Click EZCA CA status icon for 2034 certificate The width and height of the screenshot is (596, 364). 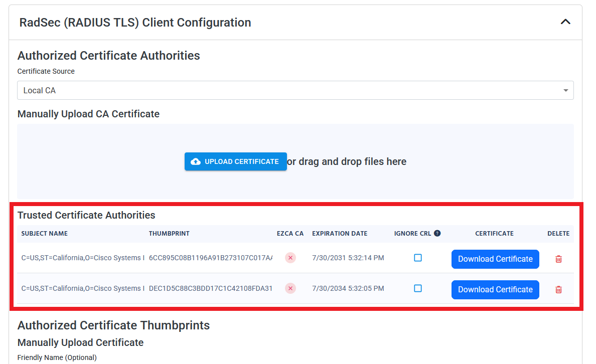(x=290, y=288)
